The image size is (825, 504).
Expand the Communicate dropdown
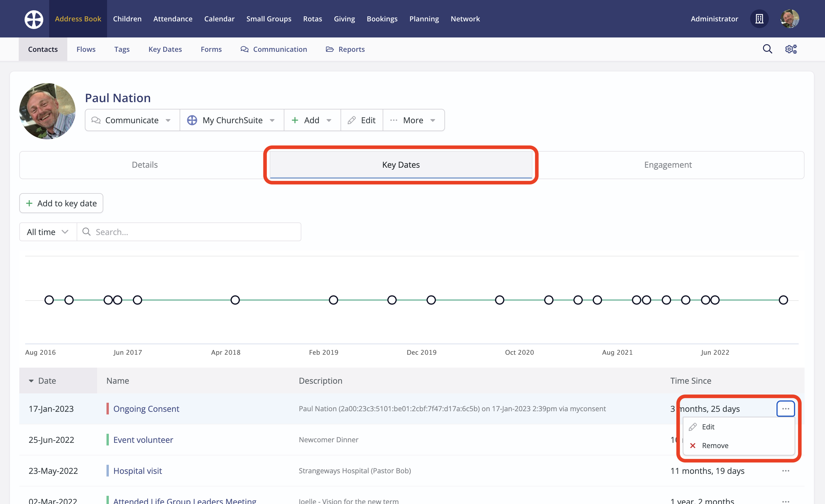[132, 120]
